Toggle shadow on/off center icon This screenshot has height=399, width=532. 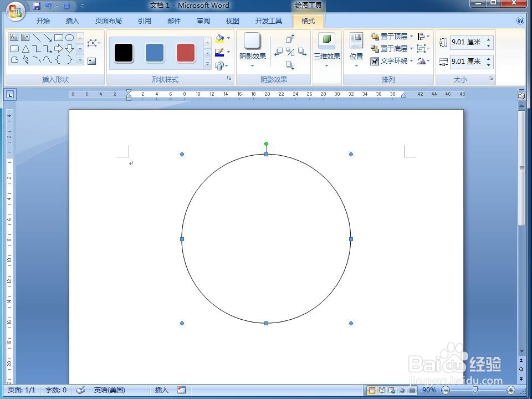(x=290, y=52)
